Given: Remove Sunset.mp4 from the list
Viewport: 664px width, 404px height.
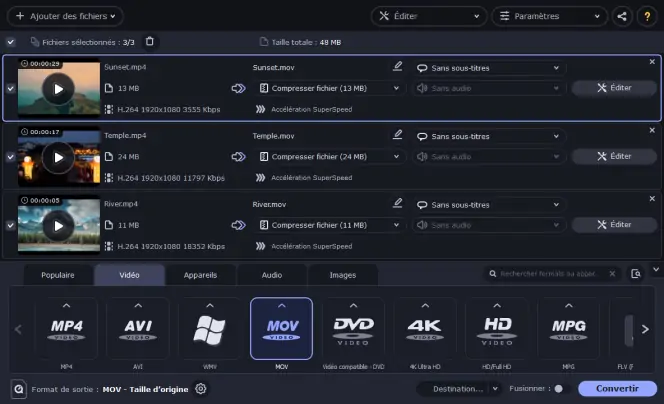Looking at the screenshot, I should pyautogui.click(x=652, y=62).
